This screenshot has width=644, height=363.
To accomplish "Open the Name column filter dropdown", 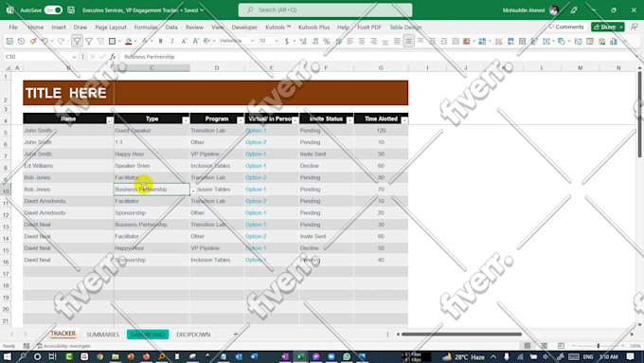I will click(110, 120).
